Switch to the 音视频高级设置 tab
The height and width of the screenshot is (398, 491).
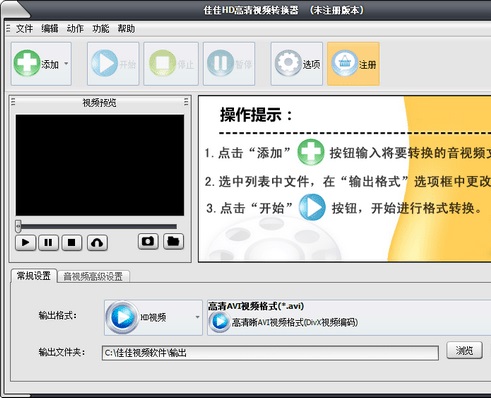pos(93,276)
